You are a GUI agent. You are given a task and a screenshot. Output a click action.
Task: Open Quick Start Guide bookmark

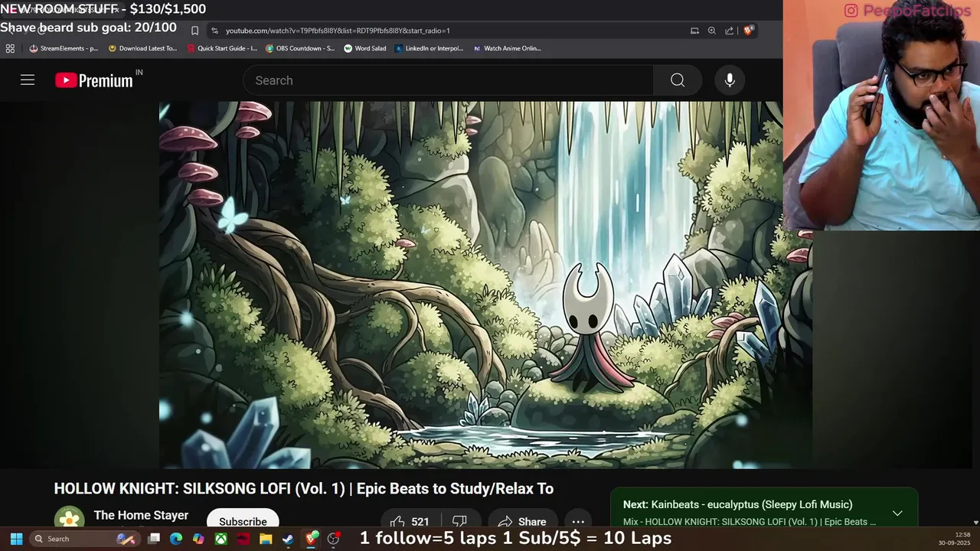(222, 48)
